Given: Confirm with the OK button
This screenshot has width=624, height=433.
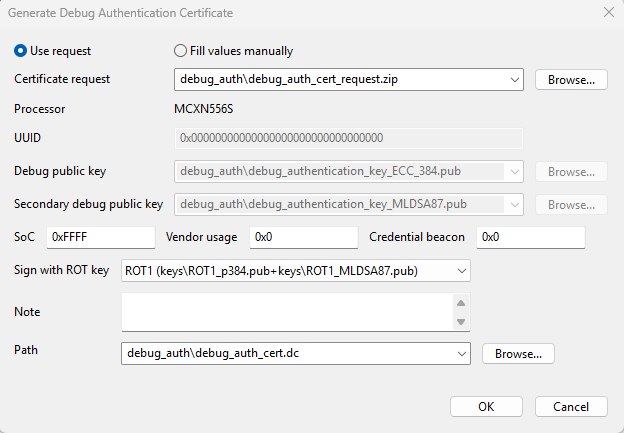Looking at the screenshot, I should 486,406.
